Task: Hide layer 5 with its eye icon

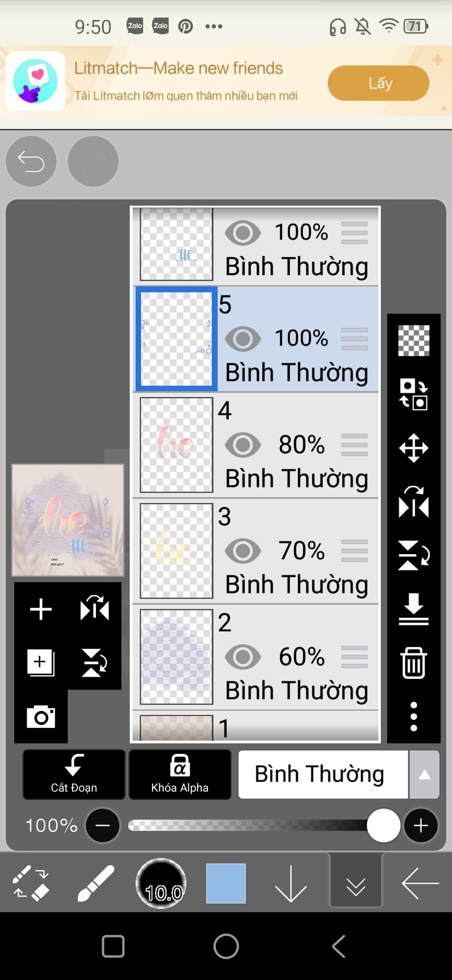Action: coord(243,339)
